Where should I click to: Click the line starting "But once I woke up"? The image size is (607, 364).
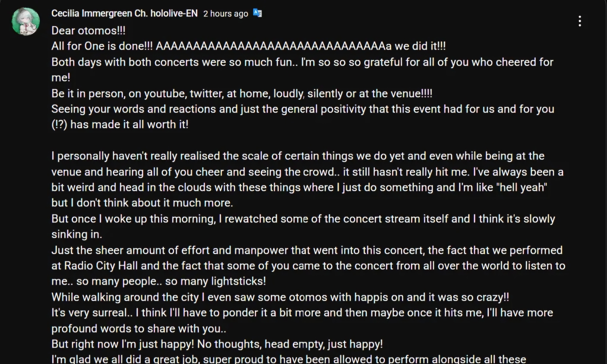303,219
